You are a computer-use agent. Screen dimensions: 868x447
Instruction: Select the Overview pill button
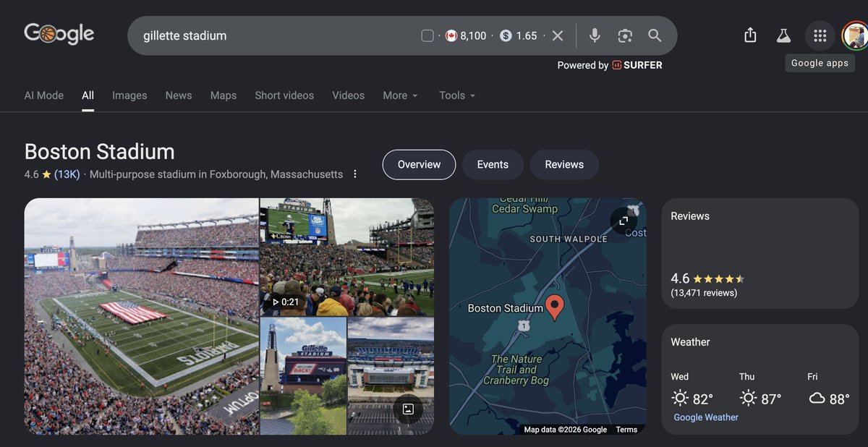(419, 164)
